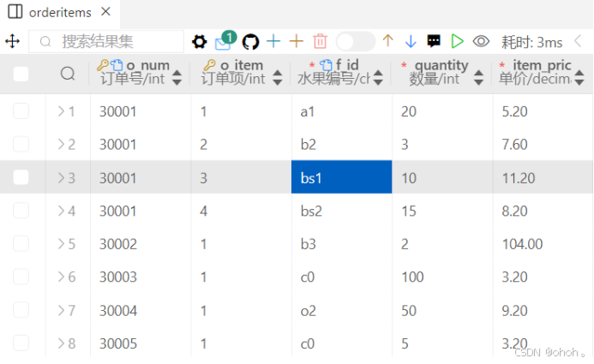Sort by o_item column arrows
594x364 pixels.
tap(278, 78)
